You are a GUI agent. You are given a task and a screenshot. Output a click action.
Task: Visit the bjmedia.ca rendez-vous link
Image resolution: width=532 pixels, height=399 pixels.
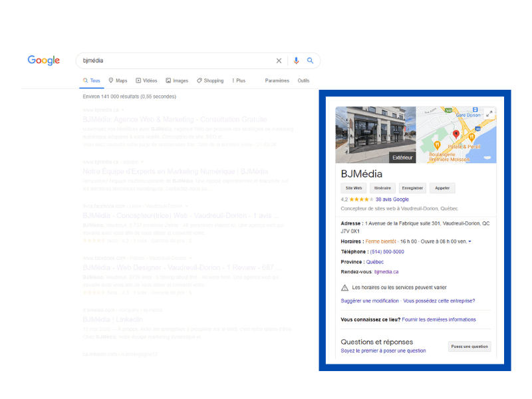pyautogui.click(x=386, y=271)
